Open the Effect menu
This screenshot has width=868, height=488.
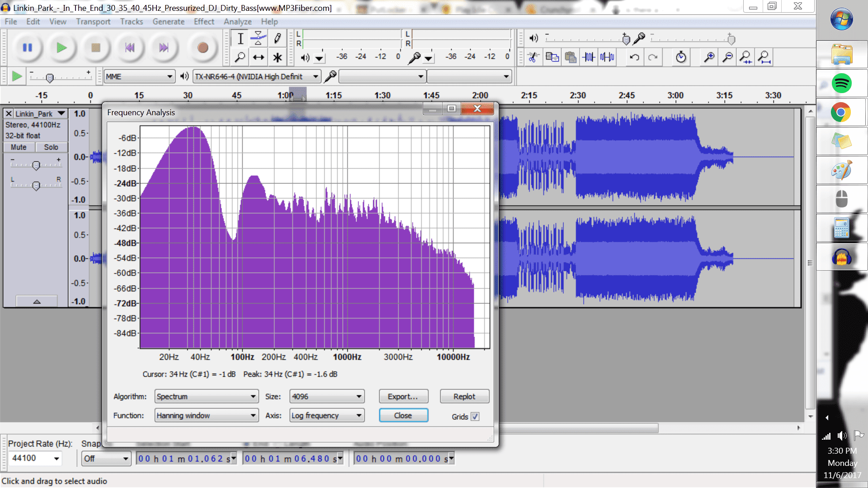pos(204,22)
